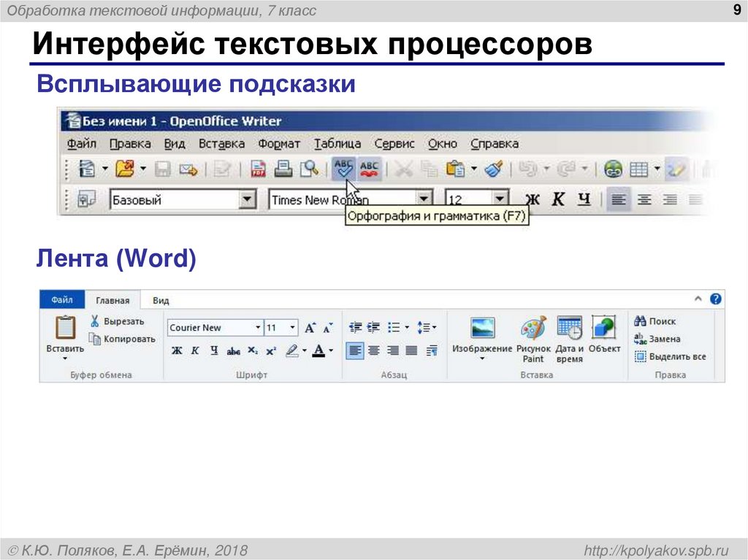Viewport: 748px width, 560px height.
Task: Collapse the ribbon with the chevron arrow
Action: (x=698, y=299)
